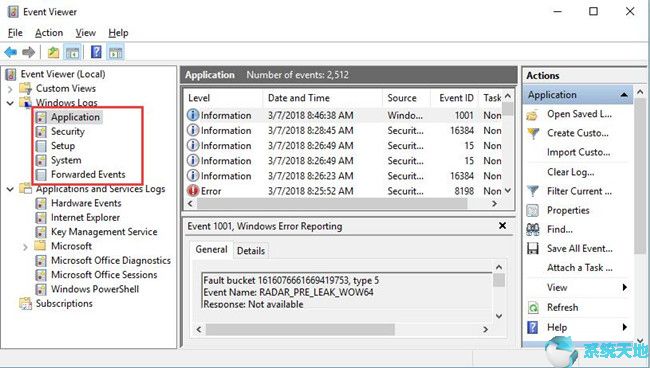Click Clear Log action
The image size is (650, 368).
(x=570, y=172)
